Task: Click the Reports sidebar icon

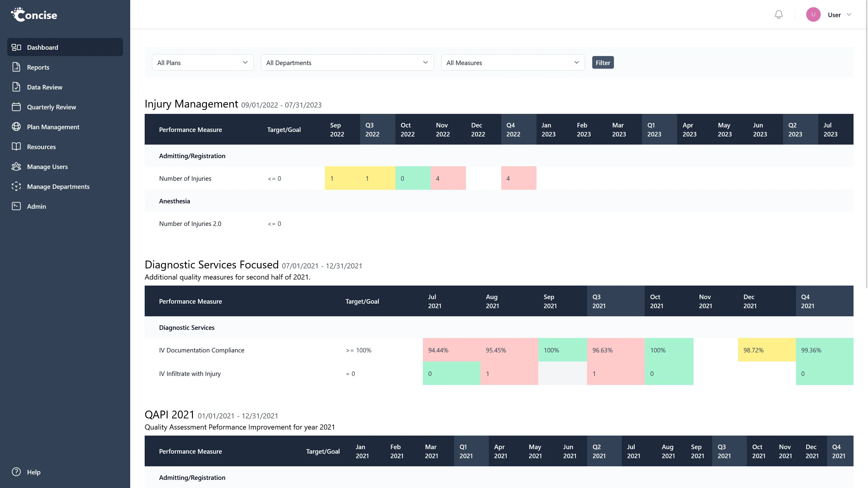Action: [x=17, y=67]
